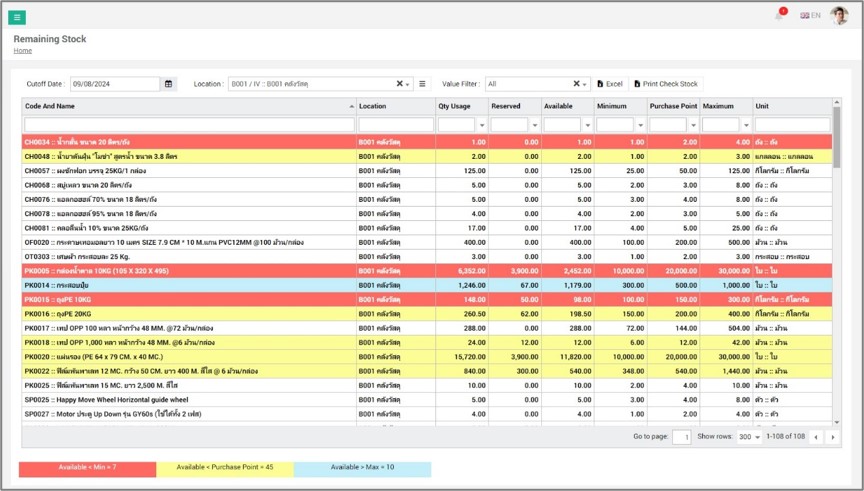
Task: Open the Cutoff Date calendar picker
Action: 168,84
